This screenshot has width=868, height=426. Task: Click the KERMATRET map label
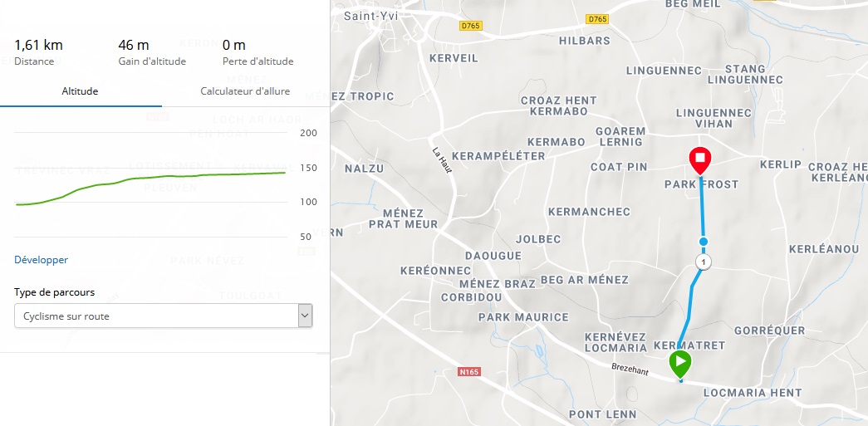[x=689, y=345]
